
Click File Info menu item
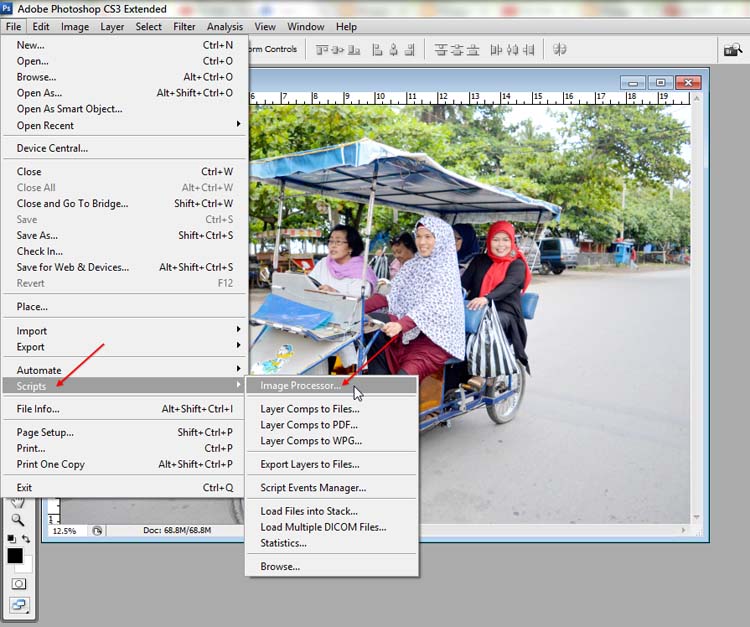(124, 409)
